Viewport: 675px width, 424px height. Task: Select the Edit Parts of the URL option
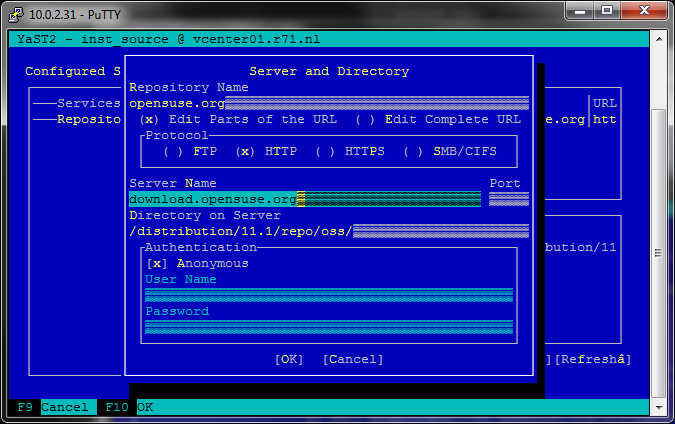[238, 119]
